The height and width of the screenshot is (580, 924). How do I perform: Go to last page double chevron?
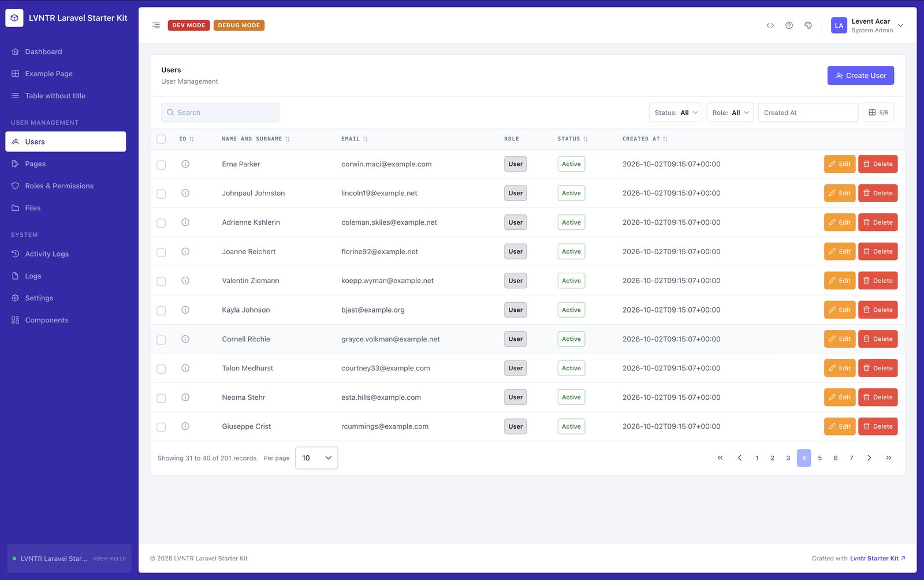[889, 458]
